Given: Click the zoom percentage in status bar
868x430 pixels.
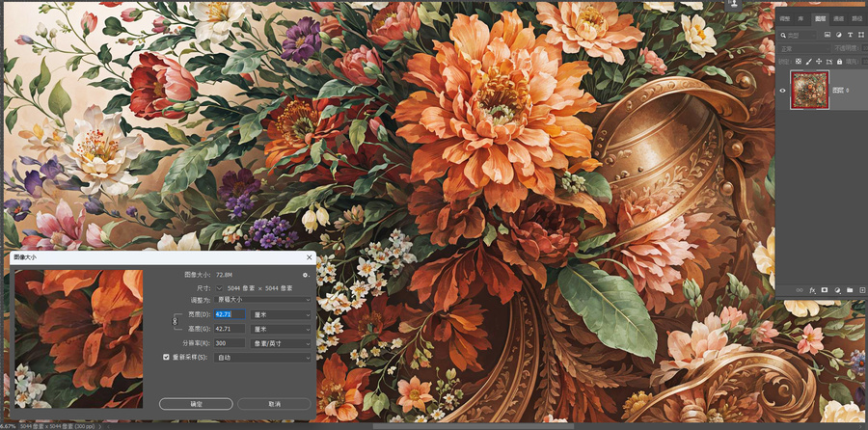Looking at the screenshot, I should point(8,427).
